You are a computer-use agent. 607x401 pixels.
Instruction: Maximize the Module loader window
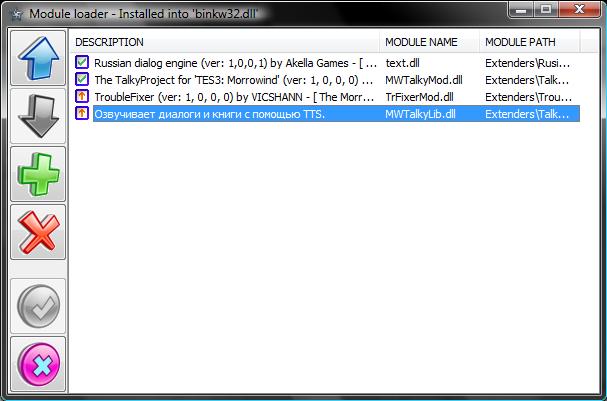[x=546, y=10]
